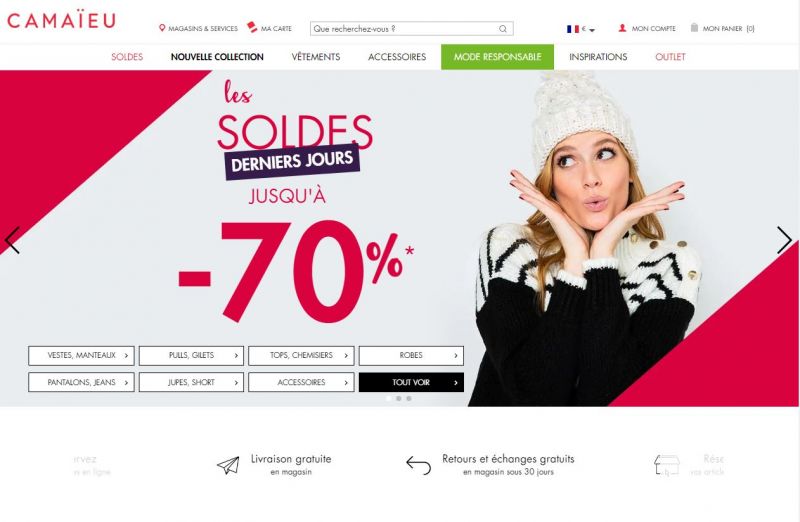Screen dimensions: 800x522
Task: Click the Tout Voir button
Action: [x=411, y=382]
